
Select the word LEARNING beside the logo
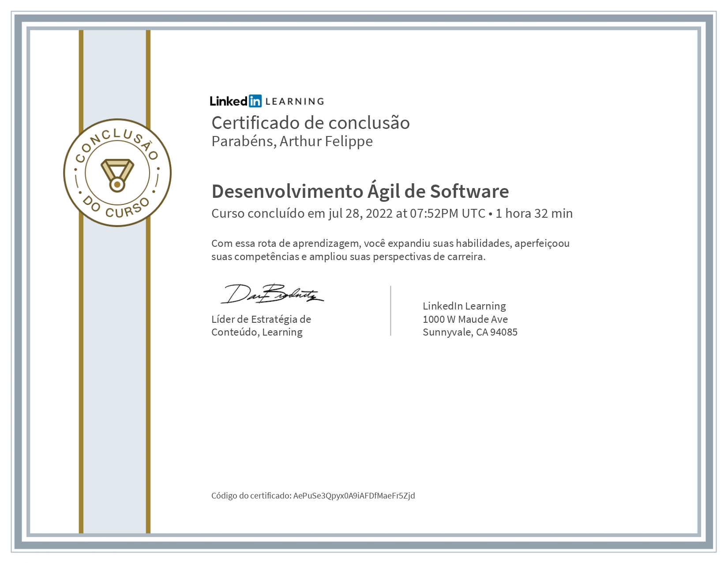pyautogui.click(x=295, y=102)
